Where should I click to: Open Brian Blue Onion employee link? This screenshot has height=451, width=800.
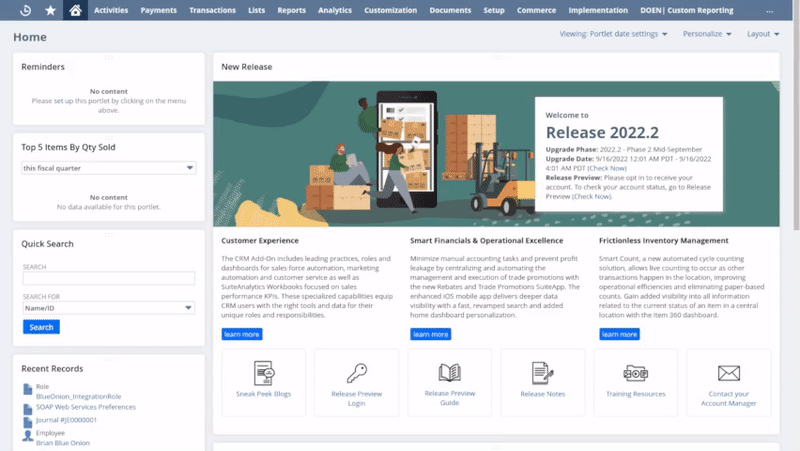point(63,443)
